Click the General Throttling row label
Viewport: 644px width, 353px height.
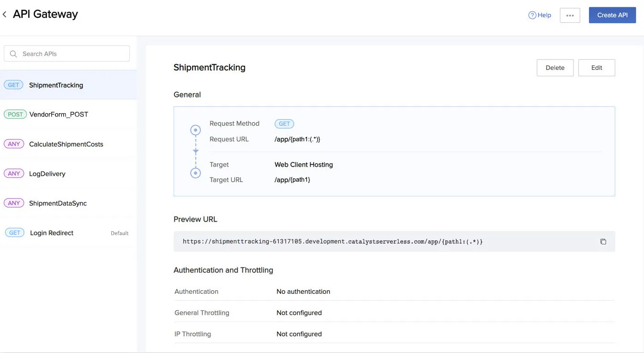point(202,313)
